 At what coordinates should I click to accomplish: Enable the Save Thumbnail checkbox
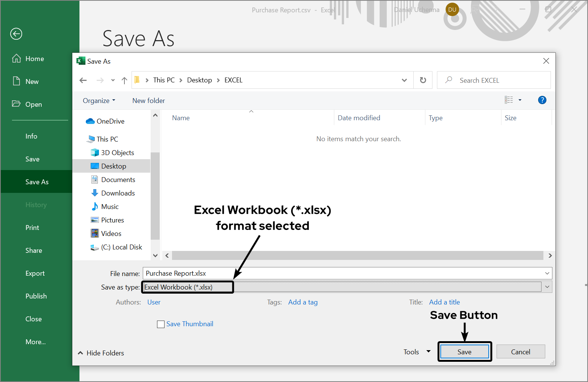coord(161,324)
